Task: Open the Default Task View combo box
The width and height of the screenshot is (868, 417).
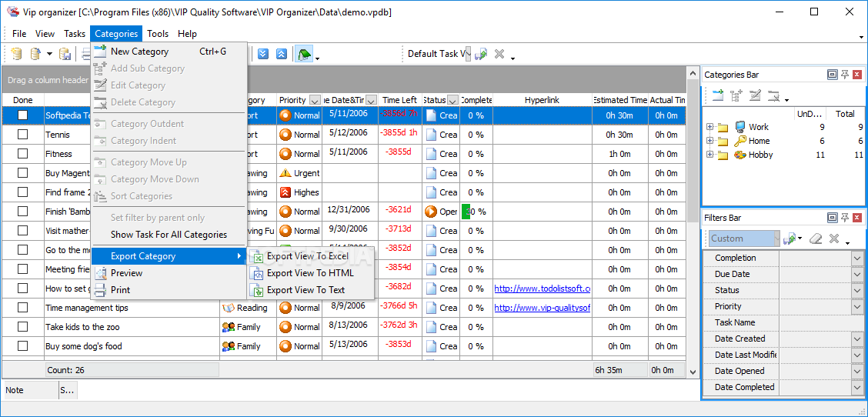Action: (x=468, y=54)
